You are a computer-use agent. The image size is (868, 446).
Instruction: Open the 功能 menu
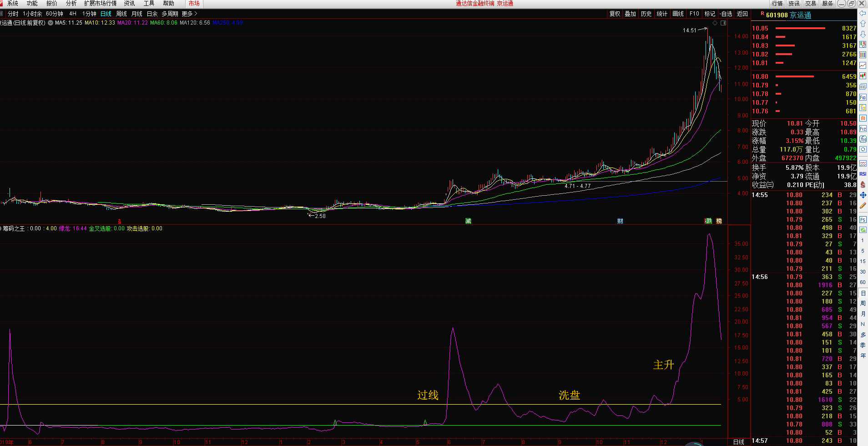click(x=32, y=3)
